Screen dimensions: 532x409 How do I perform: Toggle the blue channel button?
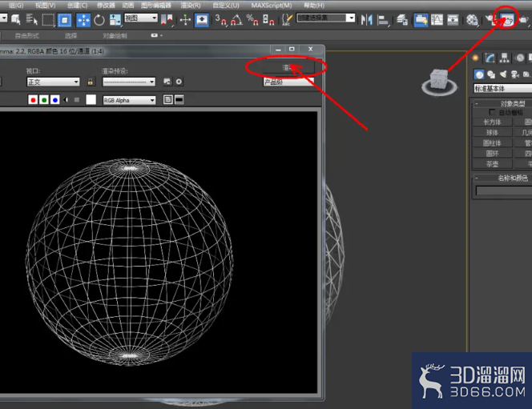[x=55, y=100]
